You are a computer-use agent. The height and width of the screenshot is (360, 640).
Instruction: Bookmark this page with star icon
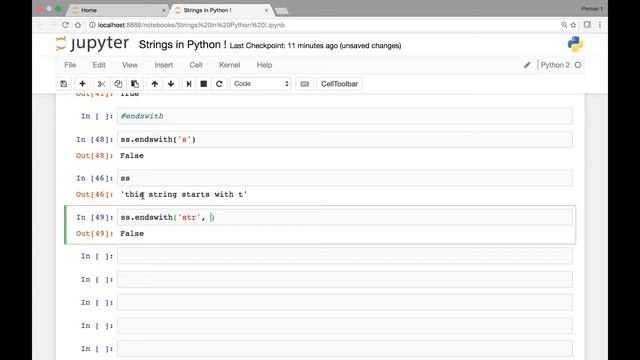573,25
